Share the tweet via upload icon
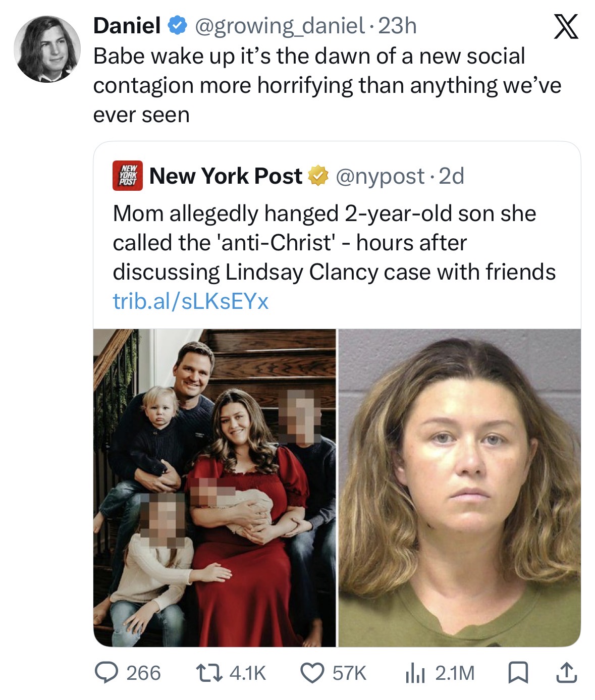The height and width of the screenshot is (700, 595). tap(565, 673)
